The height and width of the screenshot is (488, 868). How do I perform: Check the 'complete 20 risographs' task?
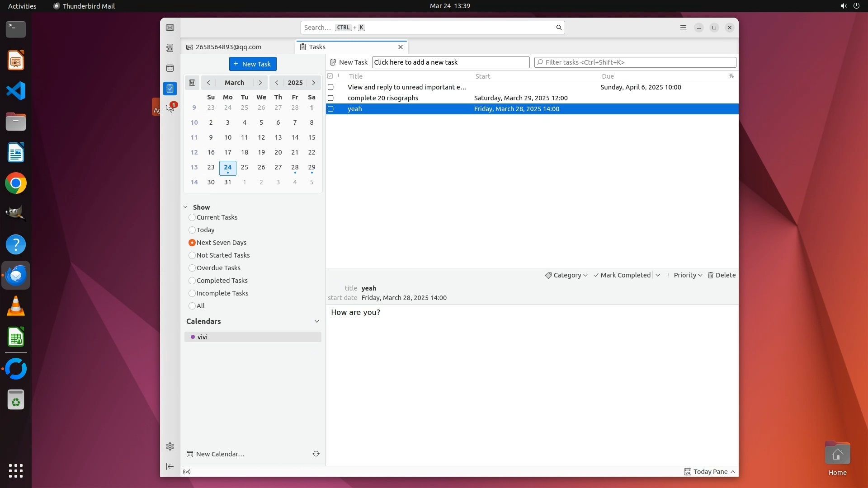point(330,98)
